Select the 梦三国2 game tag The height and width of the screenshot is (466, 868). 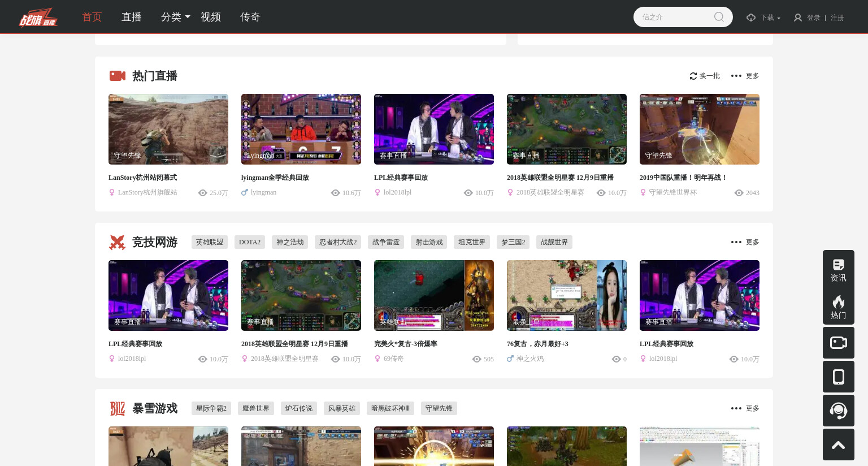513,242
